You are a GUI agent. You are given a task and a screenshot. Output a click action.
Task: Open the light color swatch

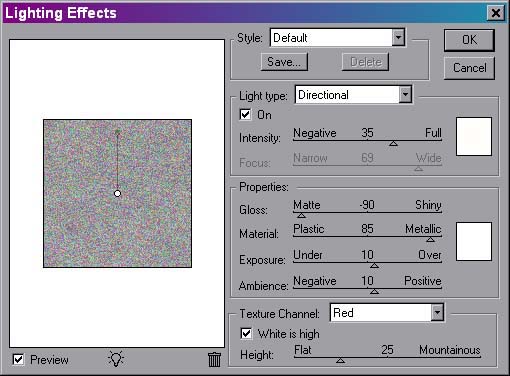point(474,136)
